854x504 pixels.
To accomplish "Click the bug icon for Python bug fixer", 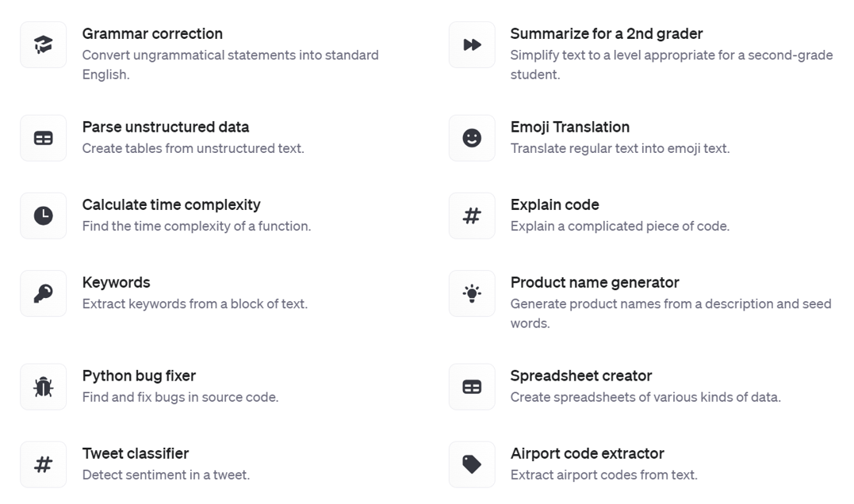I will [x=44, y=387].
